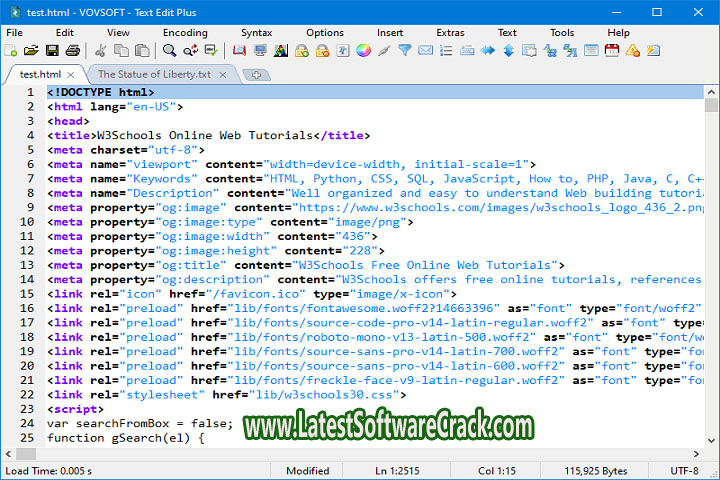Click the Print toolbar icon

pyautogui.click(x=73, y=50)
